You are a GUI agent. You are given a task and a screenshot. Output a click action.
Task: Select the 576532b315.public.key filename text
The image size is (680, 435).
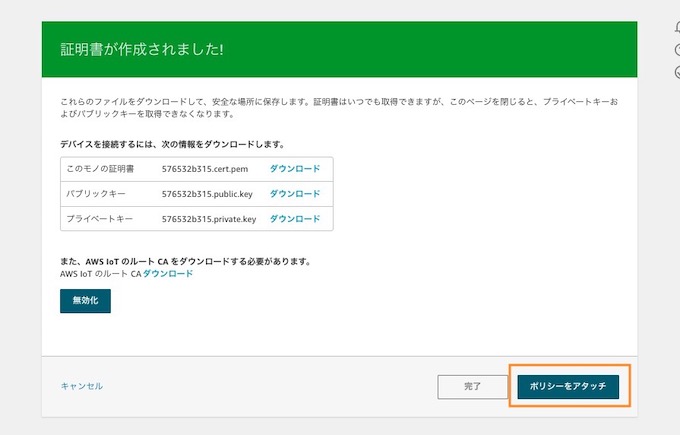207,194
